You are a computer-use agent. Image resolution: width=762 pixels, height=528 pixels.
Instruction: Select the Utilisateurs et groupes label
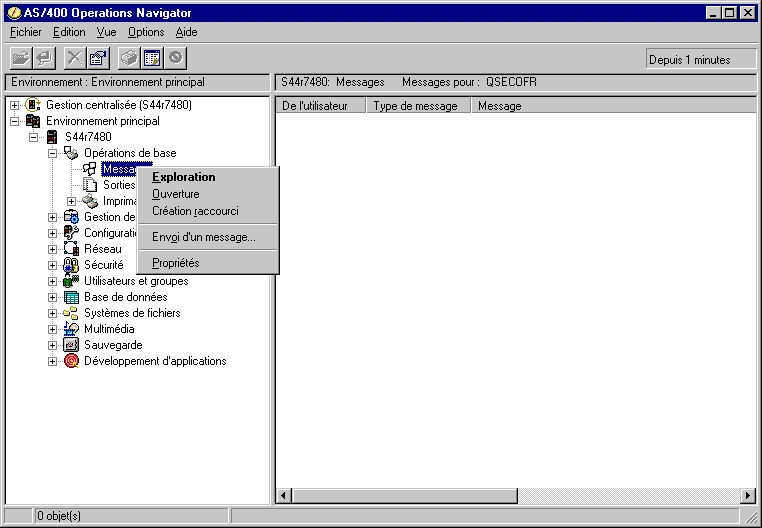(x=136, y=281)
